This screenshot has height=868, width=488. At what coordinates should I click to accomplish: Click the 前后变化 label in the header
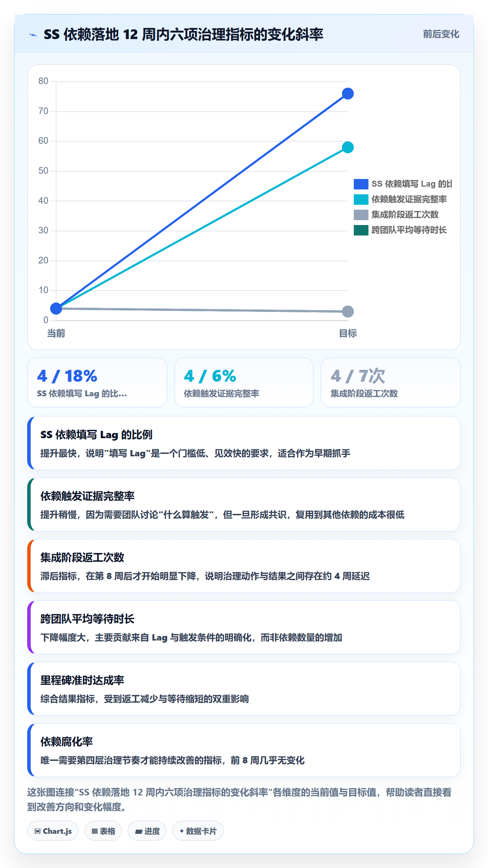coord(441,34)
